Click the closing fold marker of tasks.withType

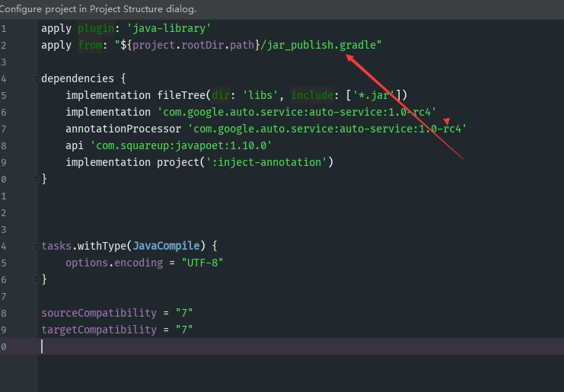(37, 279)
